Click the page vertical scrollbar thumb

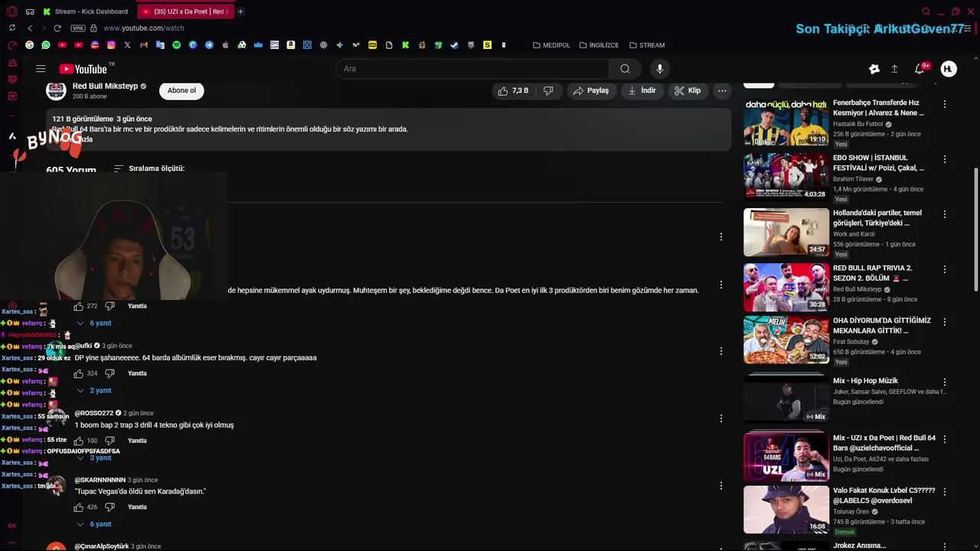click(975, 230)
